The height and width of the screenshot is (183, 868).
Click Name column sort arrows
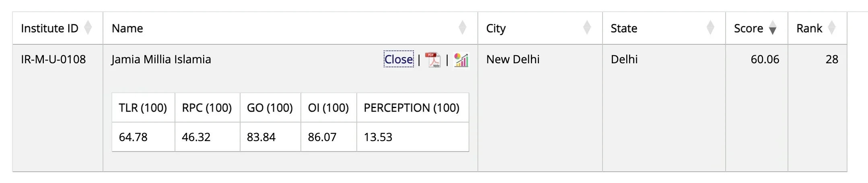click(462, 28)
